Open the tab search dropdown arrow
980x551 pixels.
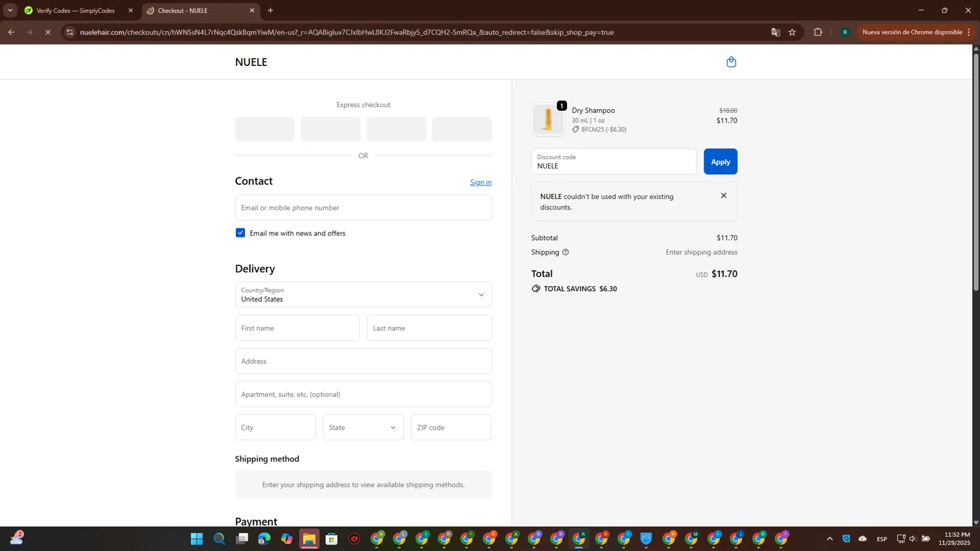coord(10,10)
